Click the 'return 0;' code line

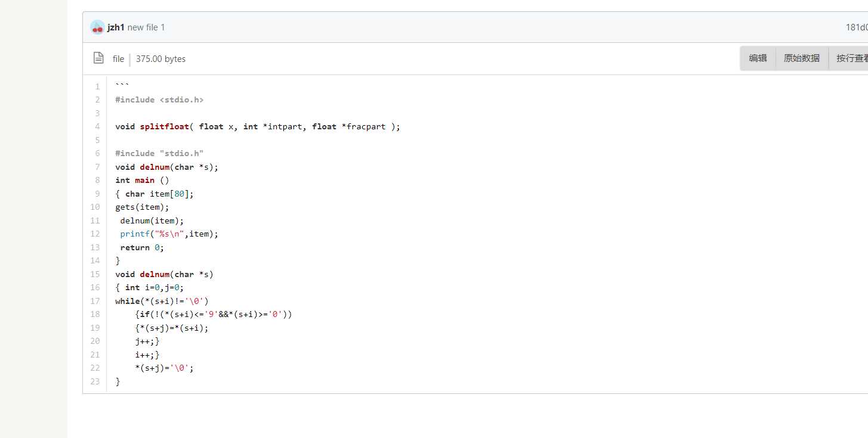click(x=142, y=247)
